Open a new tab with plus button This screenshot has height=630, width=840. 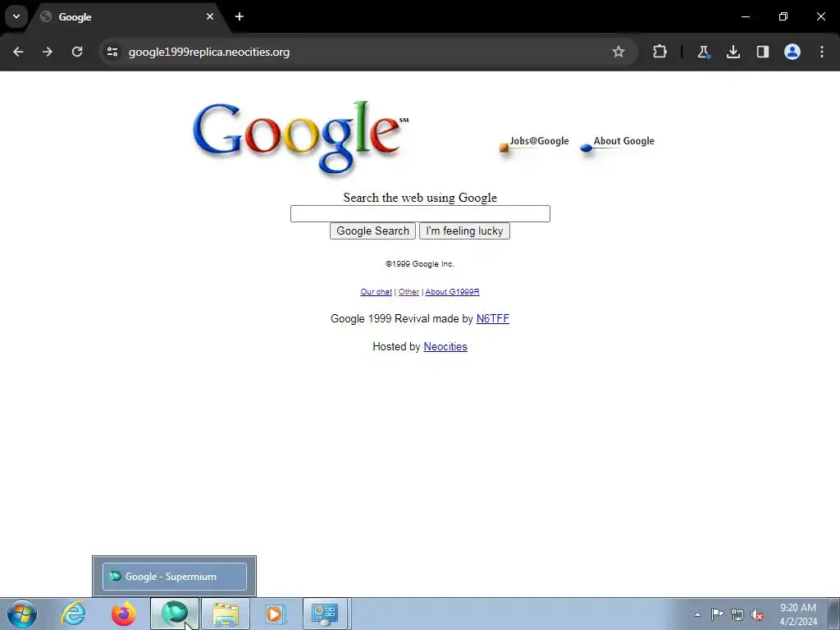pyautogui.click(x=240, y=16)
